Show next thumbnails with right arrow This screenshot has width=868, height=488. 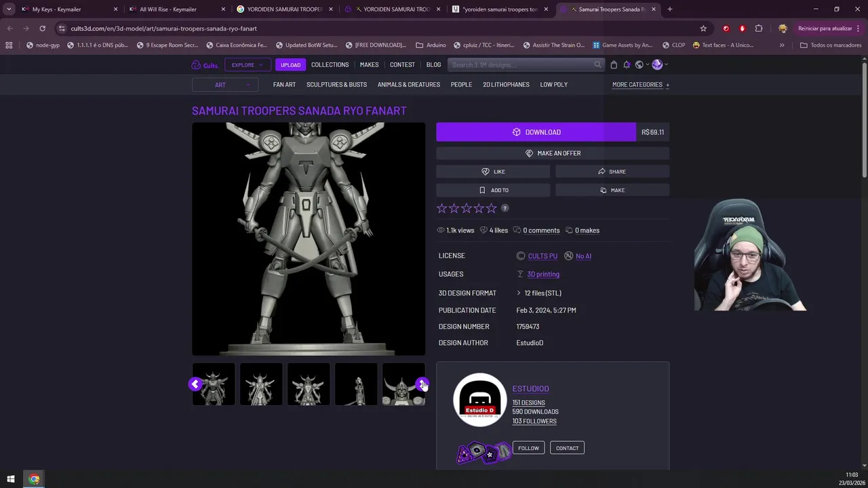click(x=422, y=384)
